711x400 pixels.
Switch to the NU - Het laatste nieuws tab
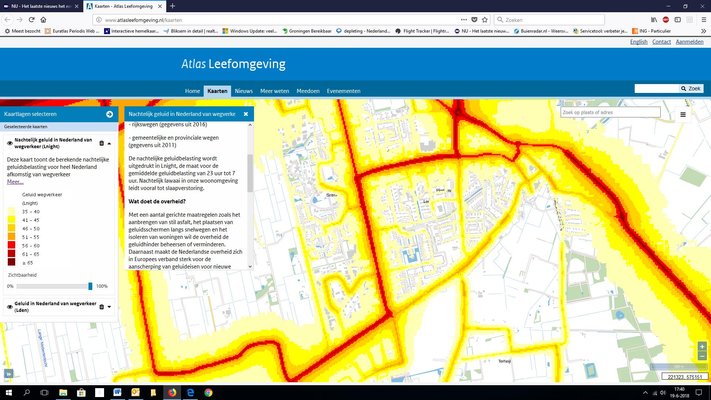coord(41,6)
